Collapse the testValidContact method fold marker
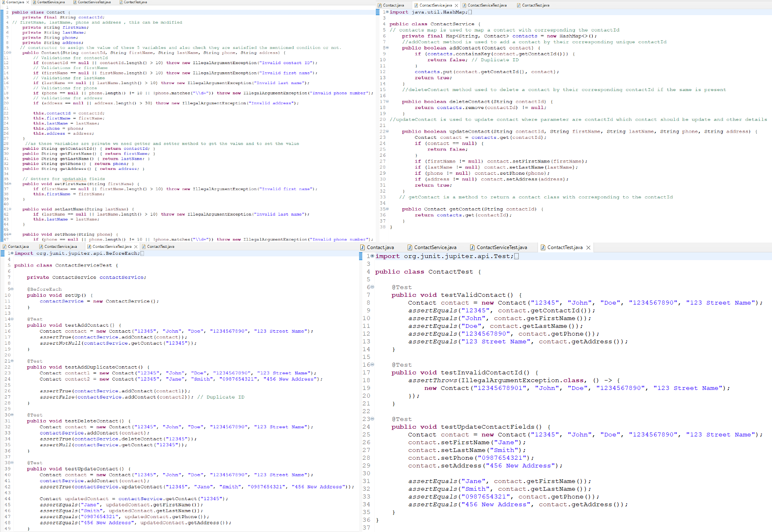This screenshot has width=772, height=532. [373, 287]
